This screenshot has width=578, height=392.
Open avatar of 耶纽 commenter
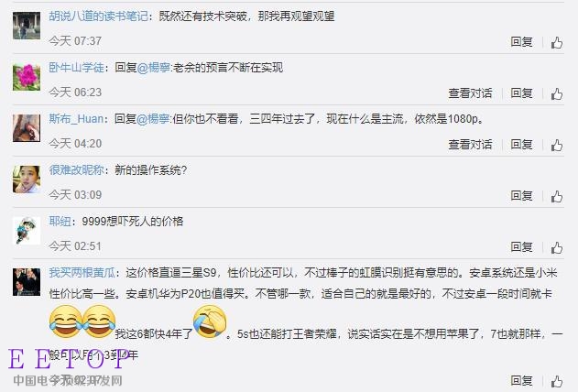pyautogui.click(x=27, y=231)
